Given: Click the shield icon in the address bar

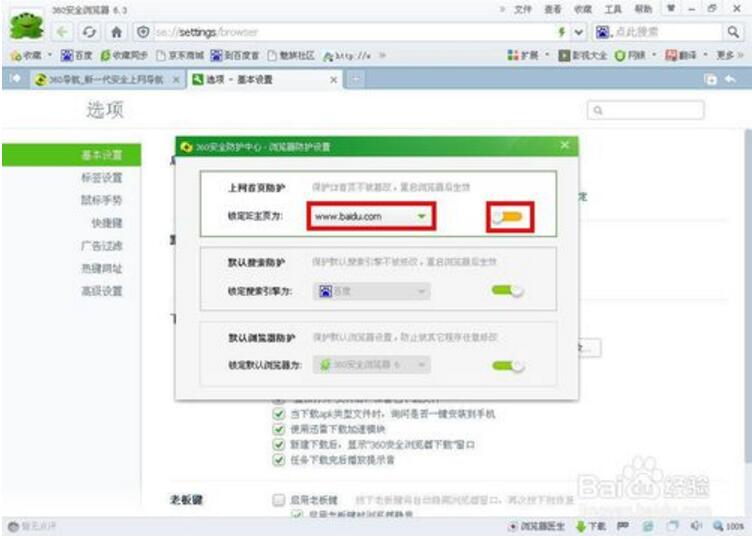Looking at the screenshot, I should pos(143,32).
